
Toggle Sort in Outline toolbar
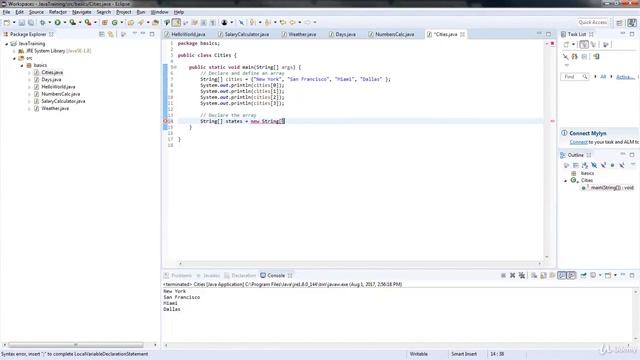(x=585, y=165)
